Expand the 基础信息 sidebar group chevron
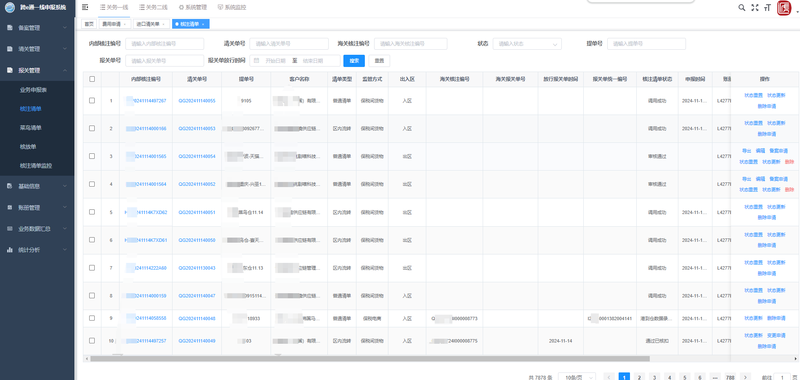This screenshot has width=800, height=380. coord(65,186)
